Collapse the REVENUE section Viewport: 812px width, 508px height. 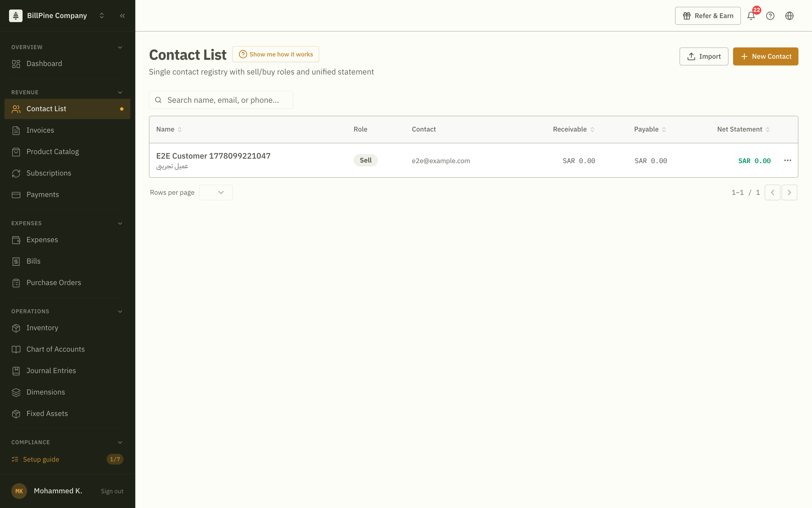click(120, 92)
